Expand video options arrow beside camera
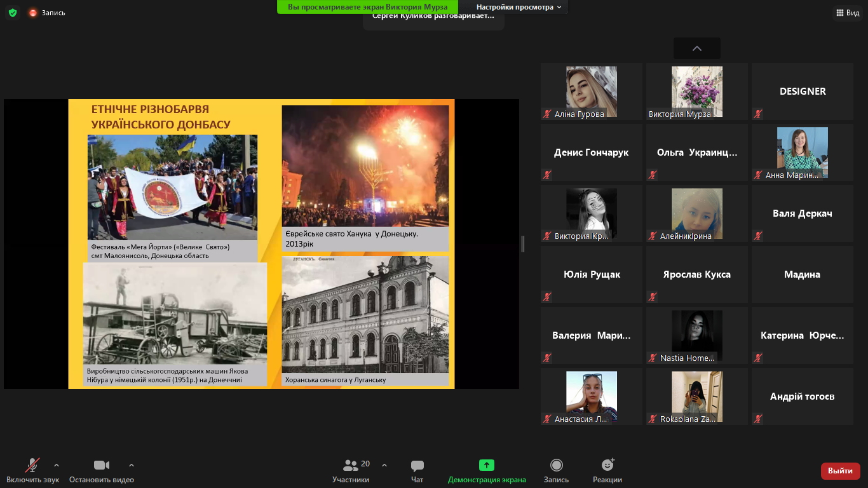 click(132, 464)
